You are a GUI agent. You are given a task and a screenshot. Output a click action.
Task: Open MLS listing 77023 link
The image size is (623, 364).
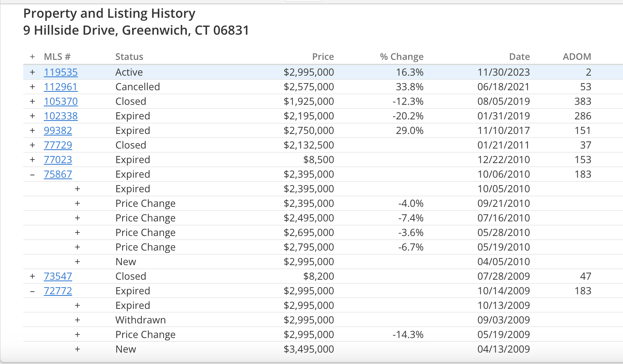pos(58,160)
